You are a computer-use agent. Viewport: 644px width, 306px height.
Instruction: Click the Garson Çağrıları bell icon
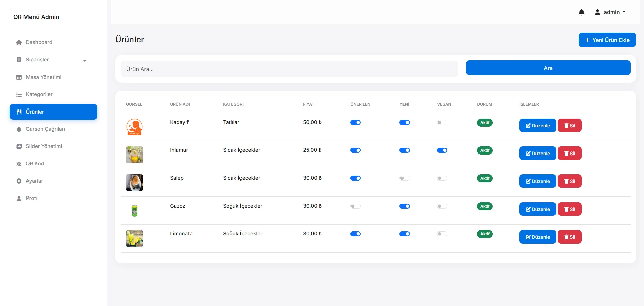coord(19,129)
